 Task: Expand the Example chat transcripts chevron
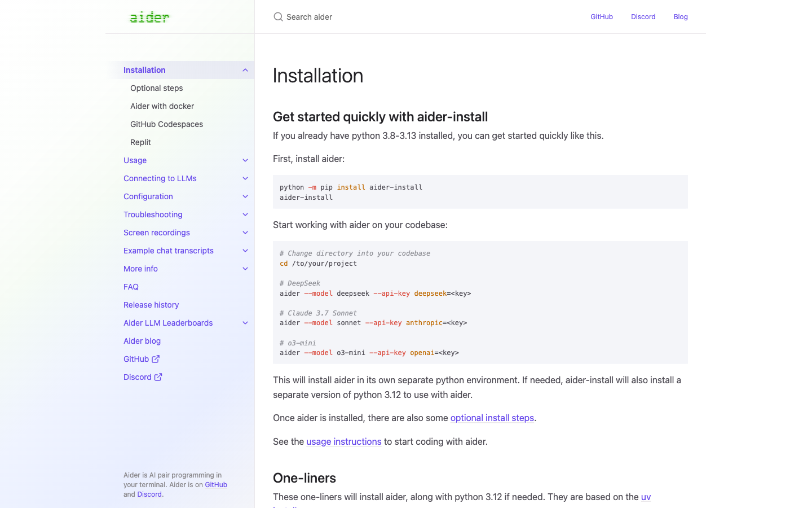point(245,251)
